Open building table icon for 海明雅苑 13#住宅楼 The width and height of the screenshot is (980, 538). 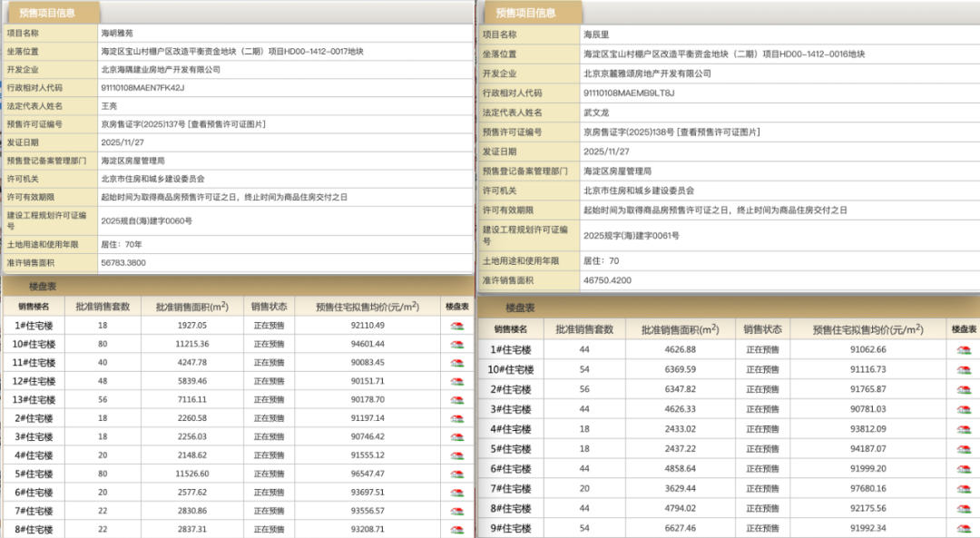pos(457,399)
